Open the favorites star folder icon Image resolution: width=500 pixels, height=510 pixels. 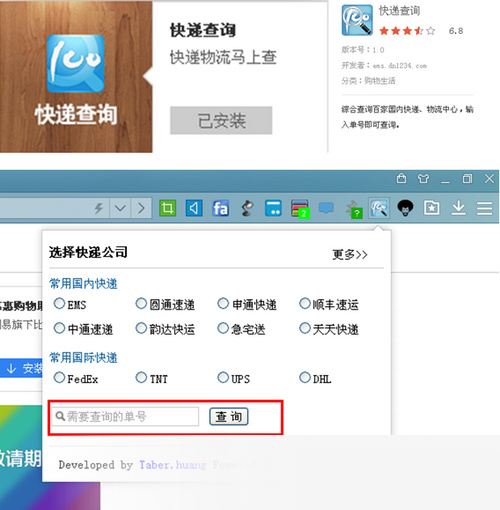[x=432, y=208]
